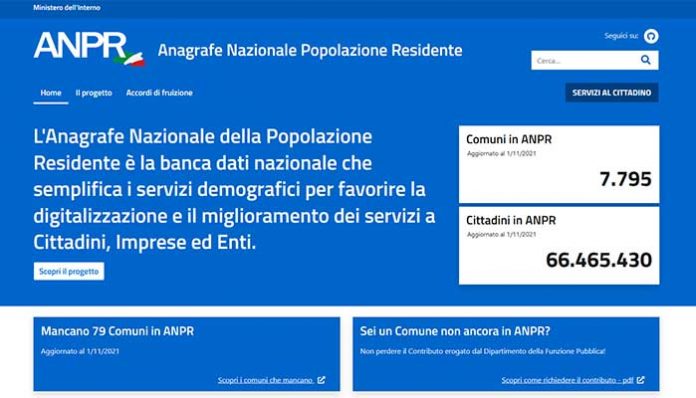
Task: Click the ANPR logo with Italian flag
Action: coord(89,49)
